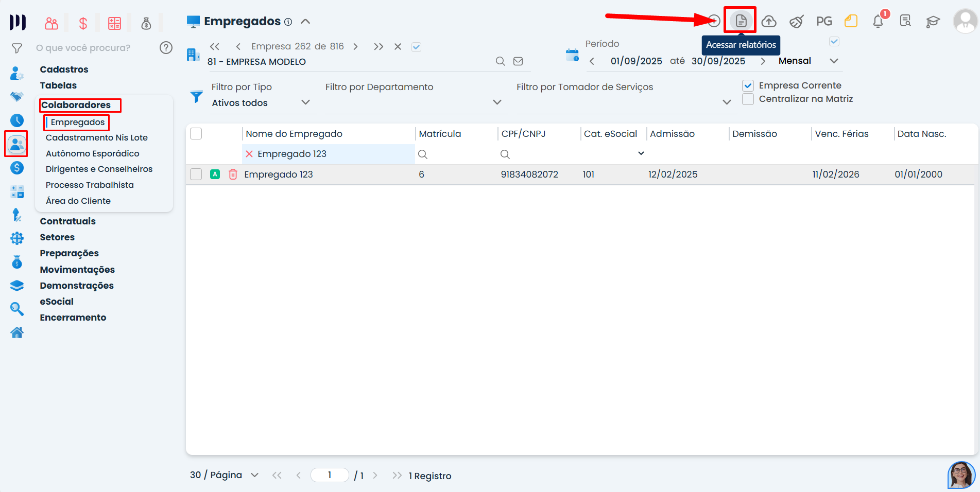Click the broom cleanup icon

(x=797, y=21)
